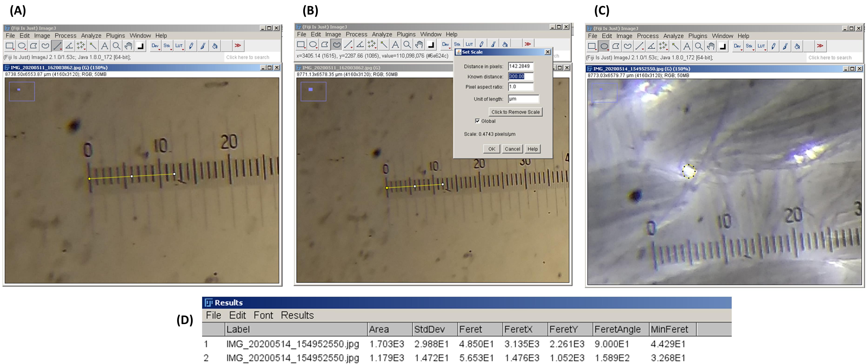This screenshot has width=868, height=364.
Task: Select the Angle tool in panel A toolbar
Action: (69, 46)
